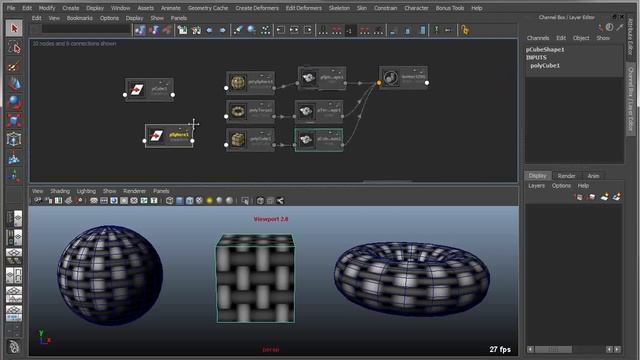Click Layer Editor horizontal scrollbar thumb
640x360 pixels.
(553, 349)
